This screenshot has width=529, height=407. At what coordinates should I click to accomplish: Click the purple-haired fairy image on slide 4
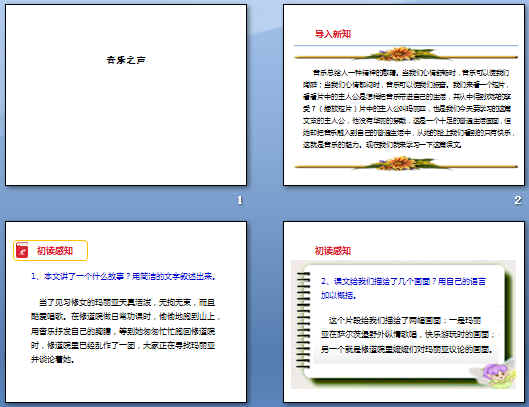click(494, 374)
